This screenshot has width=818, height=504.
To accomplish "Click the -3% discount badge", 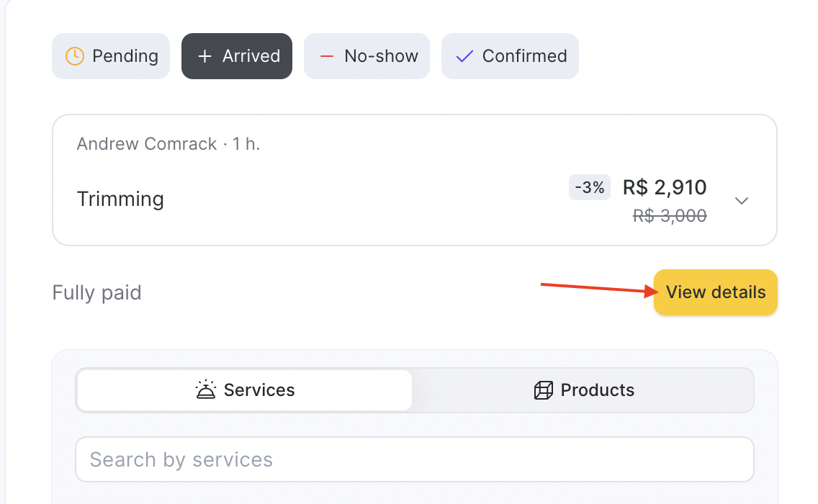I will pos(590,188).
